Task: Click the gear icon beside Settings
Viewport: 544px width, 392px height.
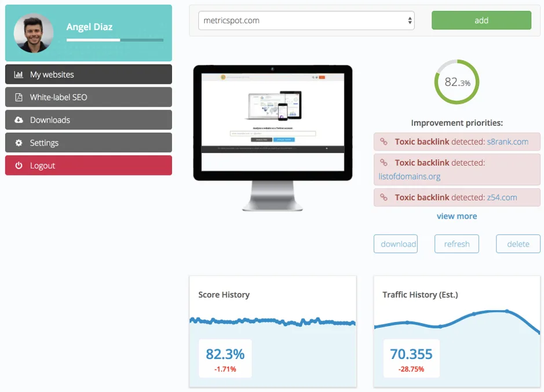Action: click(19, 143)
